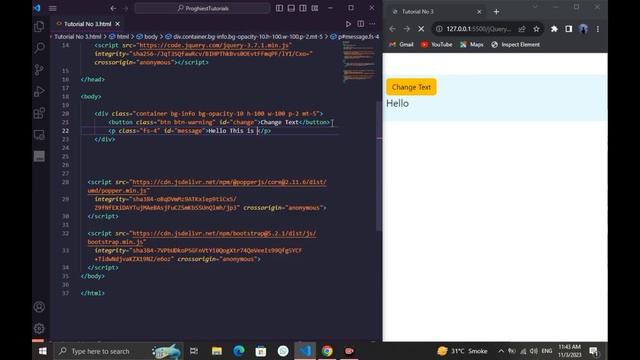Image resolution: width=640 pixels, height=360 pixels.
Task: Open the Source Control view
Action: point(39,70)
